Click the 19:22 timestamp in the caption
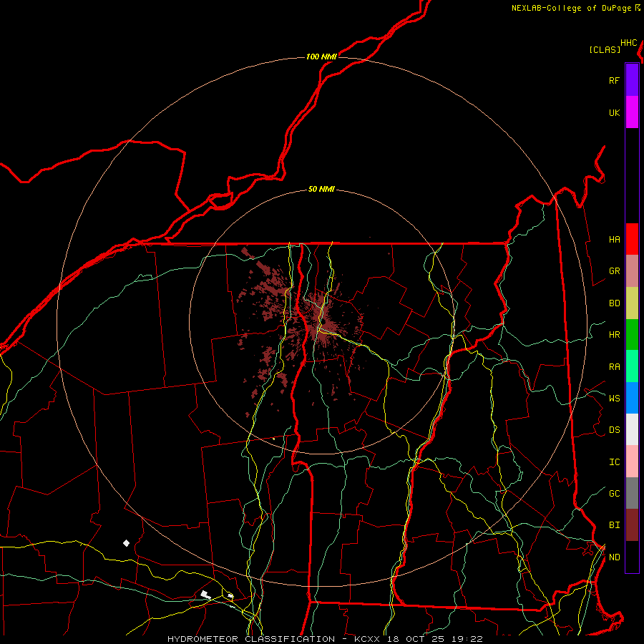 click(x=467, y=639)
